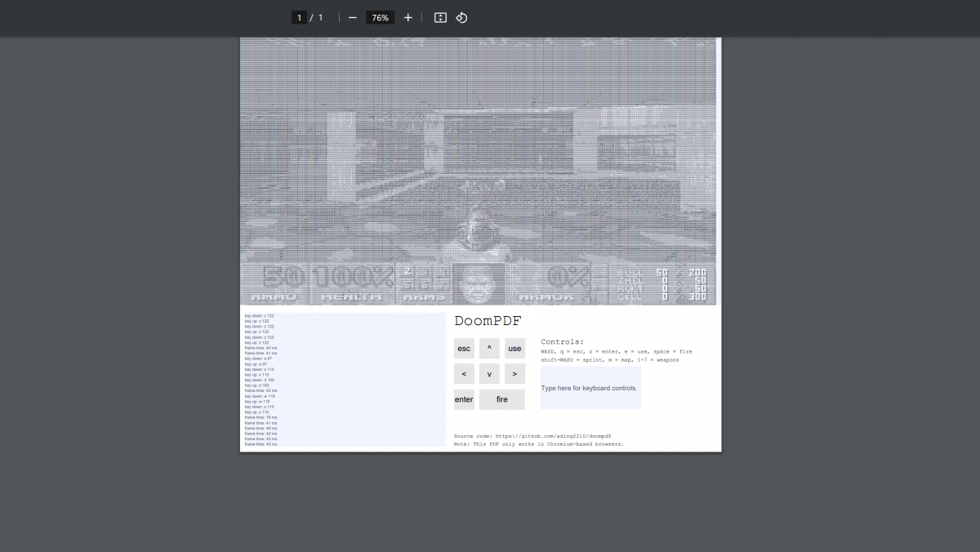The width and height of the screenshot is (980, 552).
Task: Click the 'key down: a 97' log line
Action: coord(259,358)
